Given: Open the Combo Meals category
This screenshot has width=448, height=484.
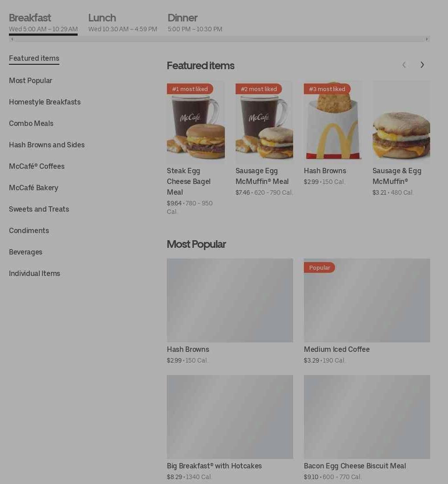Looking at the screenshot, I should 31,124.
